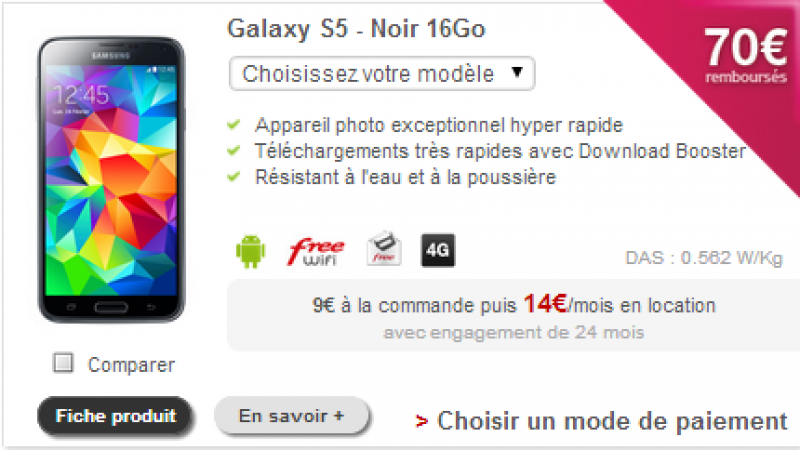Open the Choisissez votre modèle dropdown
Image resolution: width=800 pixels, height=450 pixels.
tap(382, 74)
